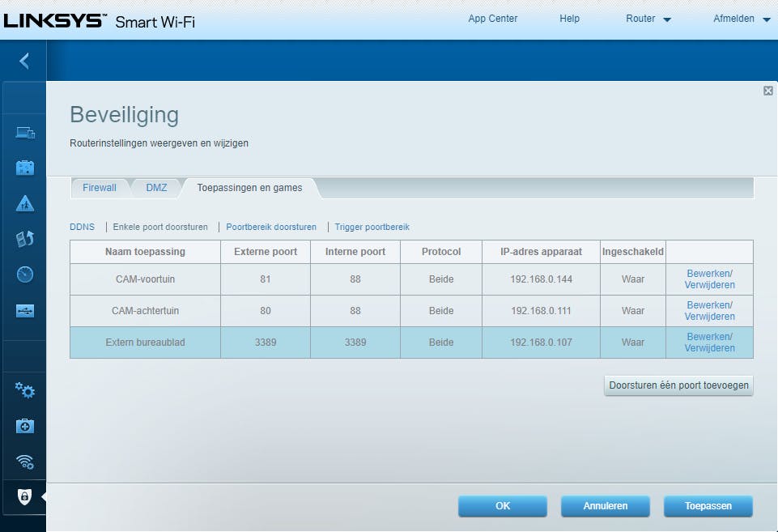Open App Center in top bar
778x532 pixels.
pos(493,19)
